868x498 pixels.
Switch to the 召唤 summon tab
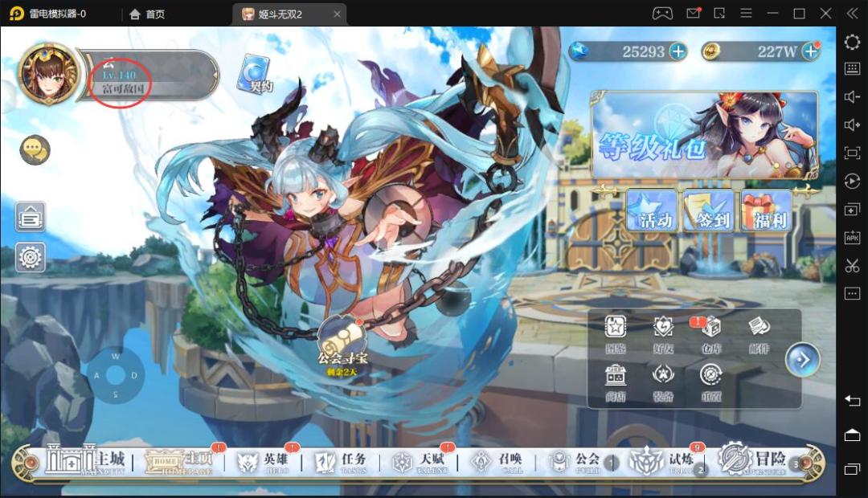click(497, 462)
